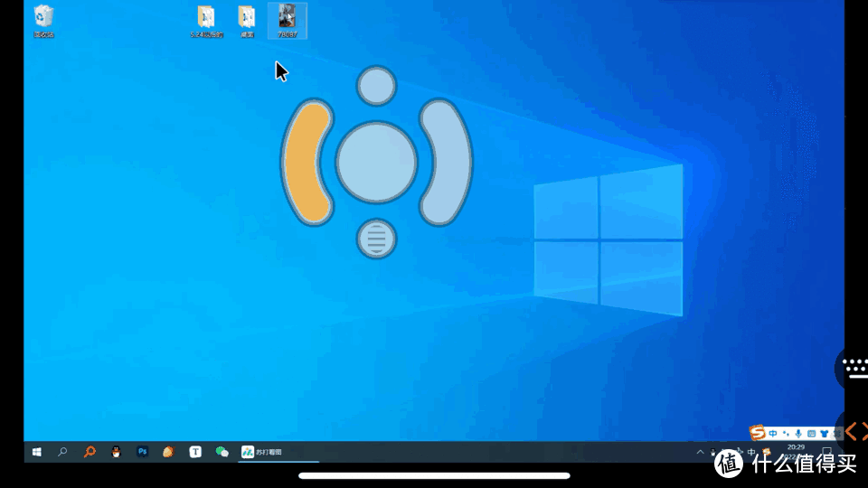Viewport: 868px width, 488px height.
Task: Switch to the running image viewer taskbar item
Action: tap(262, 452)
